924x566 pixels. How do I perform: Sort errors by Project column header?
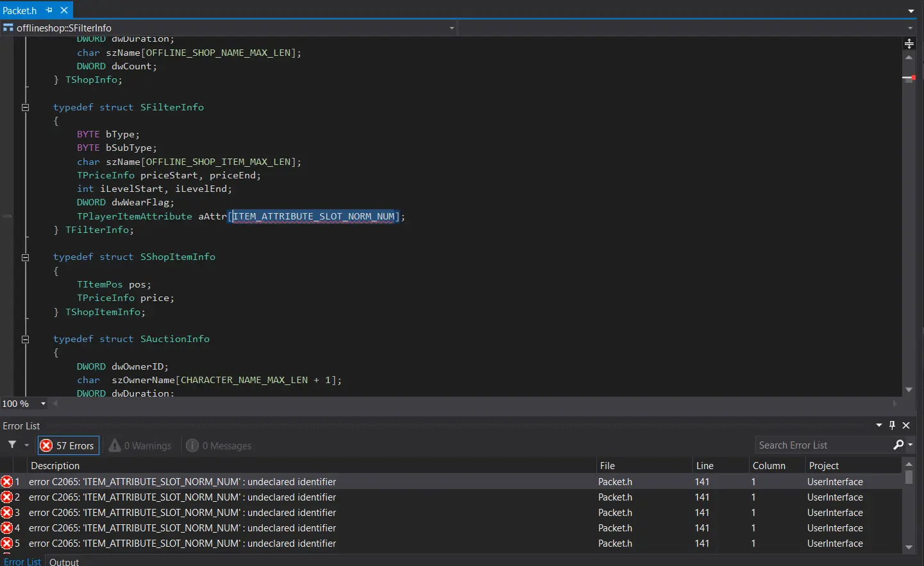tap(853, 466)
